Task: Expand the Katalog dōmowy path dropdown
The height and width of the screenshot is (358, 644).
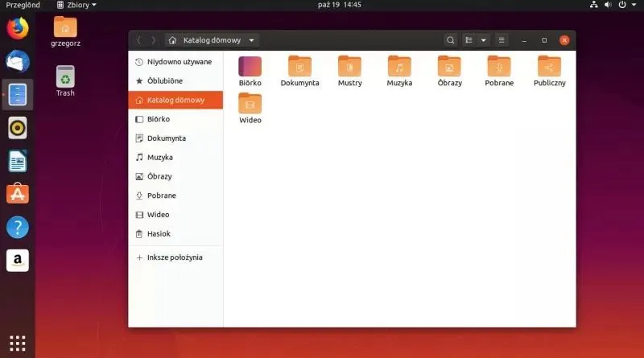Action: click(x=251, y=40)
